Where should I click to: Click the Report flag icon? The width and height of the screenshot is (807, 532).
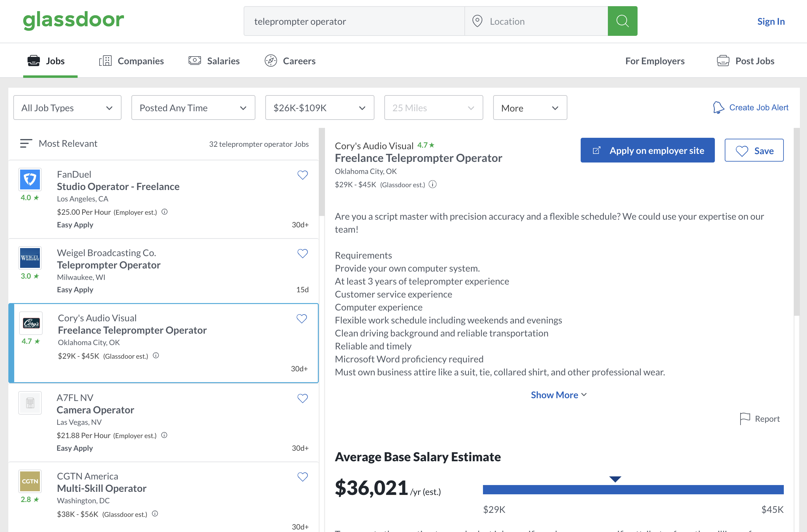745,419
